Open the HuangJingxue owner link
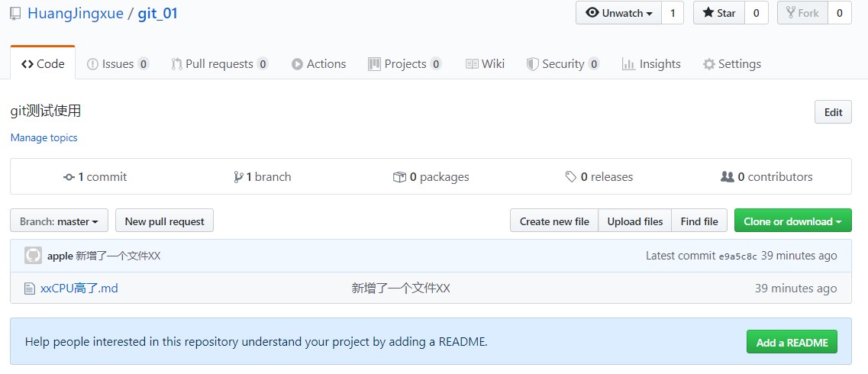The image size is (868, 374). click(x=76, y=13)
